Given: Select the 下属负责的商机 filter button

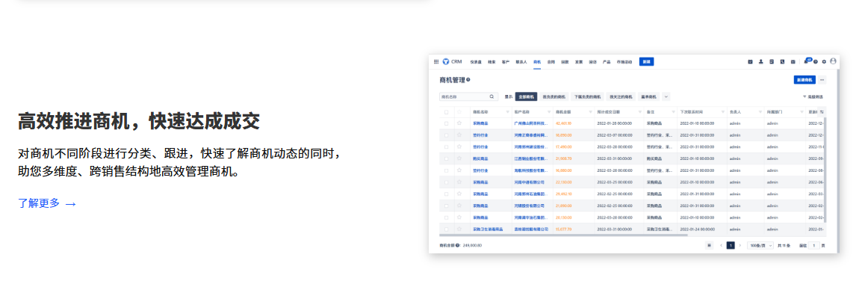Looking at the screenshot, I should tap(587, 96).
